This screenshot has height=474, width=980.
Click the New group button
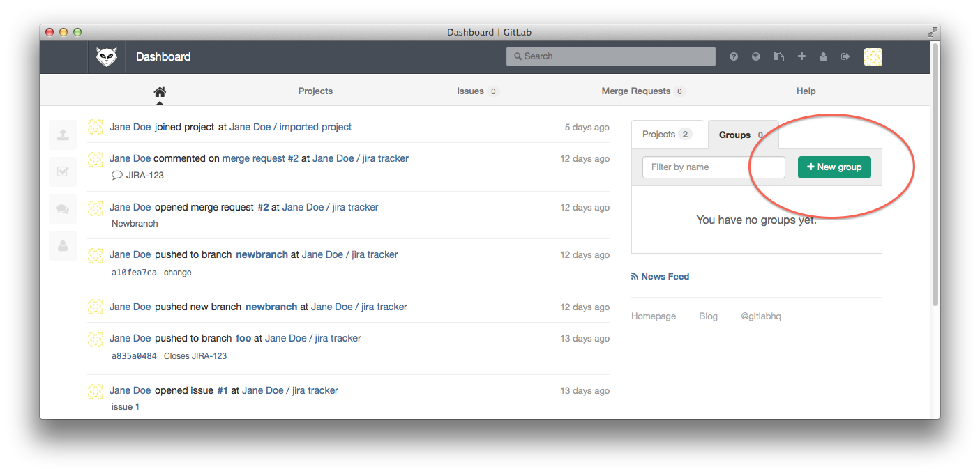click(834, 167)
